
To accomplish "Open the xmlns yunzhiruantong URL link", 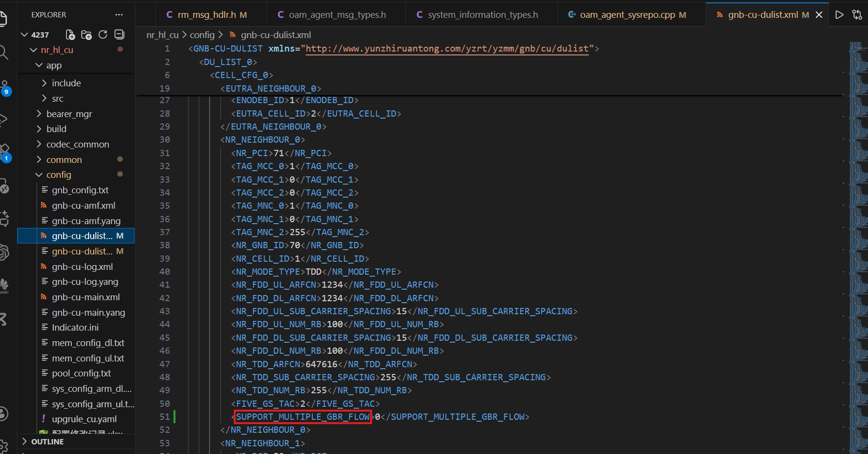I will coord(447,49).
